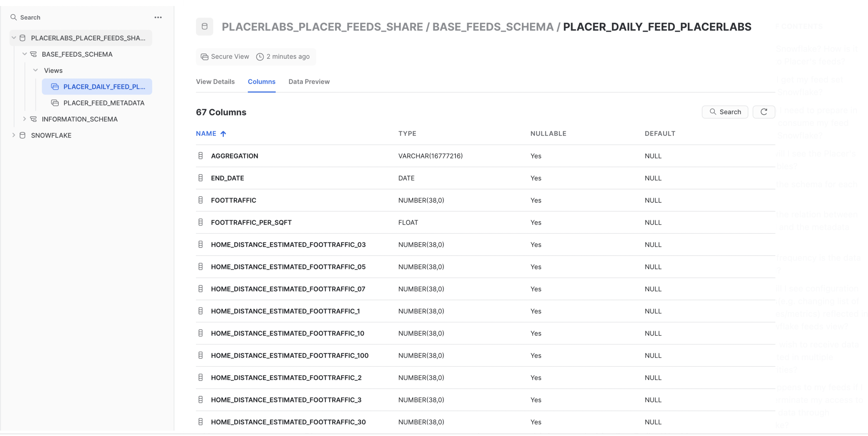This screenshot has width=868, height=436.
Task: Click the refresh columns icon button
Action: point(764,112)
